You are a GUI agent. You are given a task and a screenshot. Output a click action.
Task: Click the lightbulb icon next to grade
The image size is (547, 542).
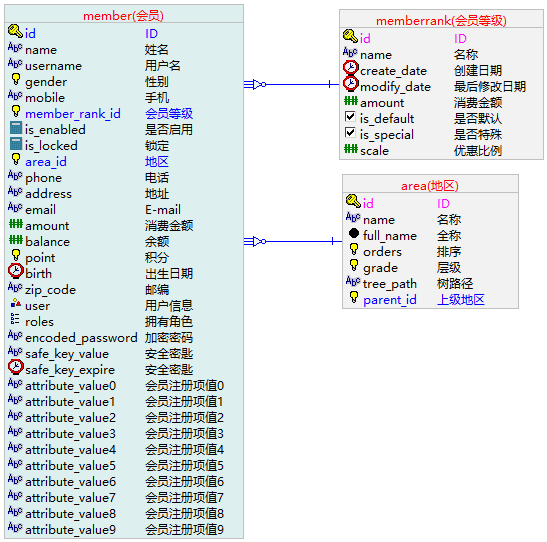tap(354, 265)
